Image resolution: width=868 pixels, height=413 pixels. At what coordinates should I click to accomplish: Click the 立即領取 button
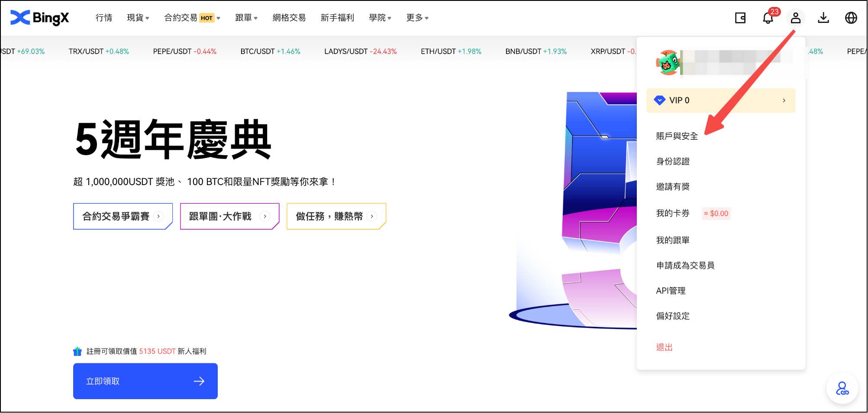click(x=145, y=381)
